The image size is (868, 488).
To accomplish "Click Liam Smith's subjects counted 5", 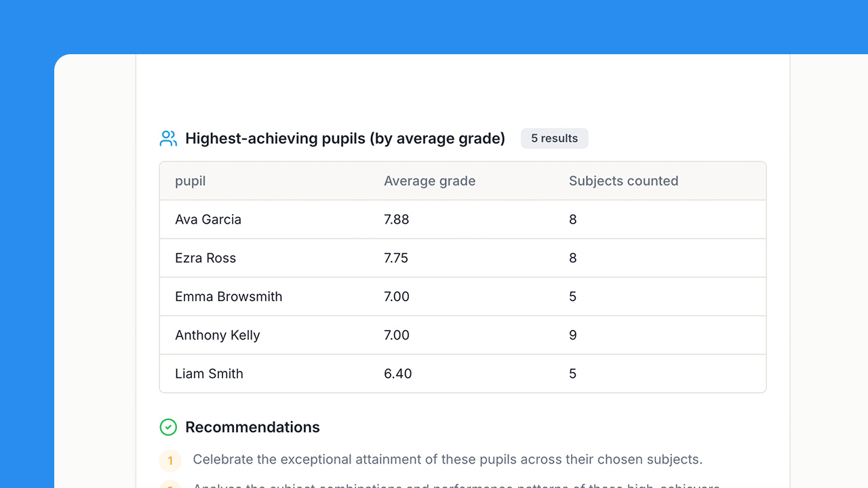I will tap(573, 373).
